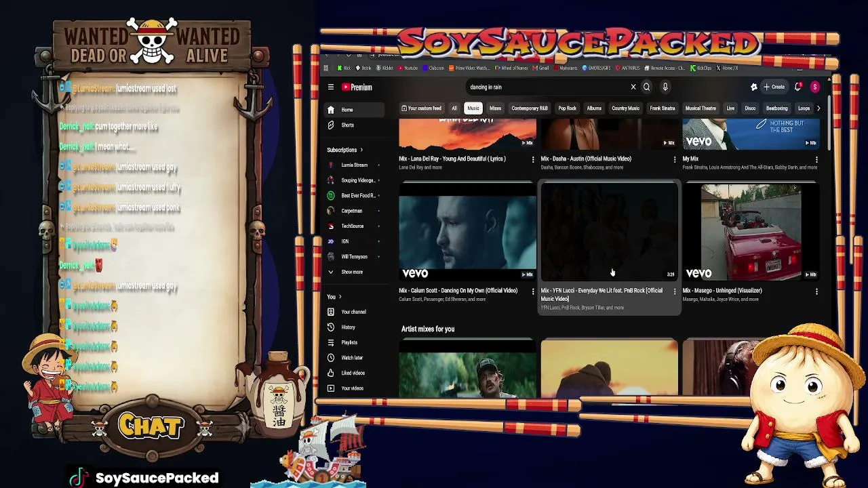Image resolution: width=868 pixels, height=488 pixels.
Task: Play the Calum Scott Dancing On My Own thumbnail
Action: (x=467, y=231)
